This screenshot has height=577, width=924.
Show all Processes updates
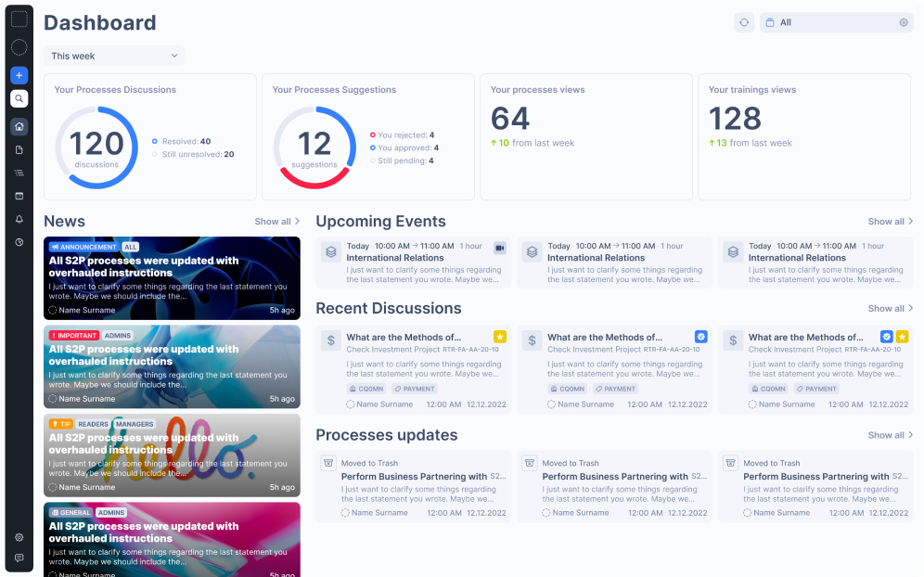[x=889, y=435]
